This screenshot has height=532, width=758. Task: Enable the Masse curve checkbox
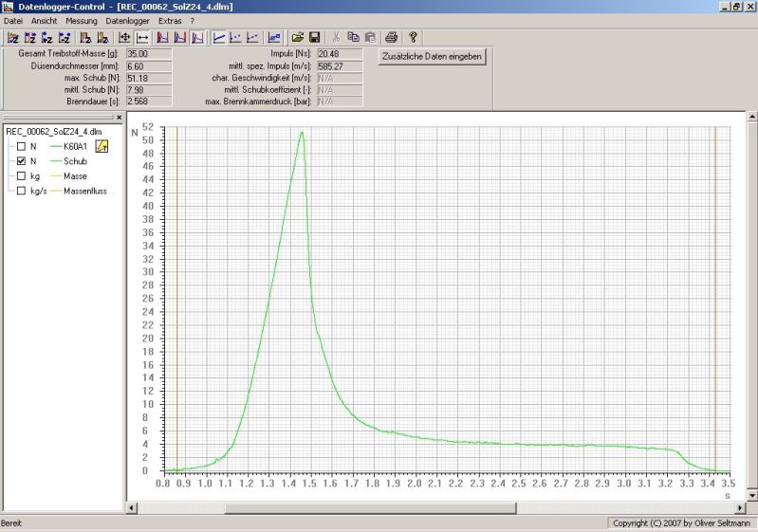click(x=21, y=176)
